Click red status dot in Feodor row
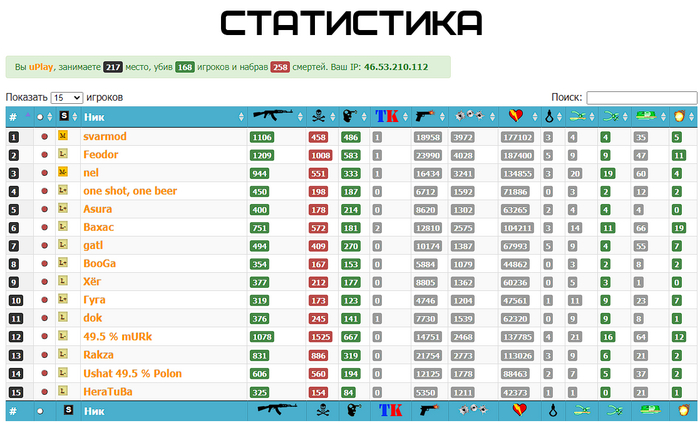Image resolution: width=700 pixels, height=423 pixels. click(x=44, y=154)
